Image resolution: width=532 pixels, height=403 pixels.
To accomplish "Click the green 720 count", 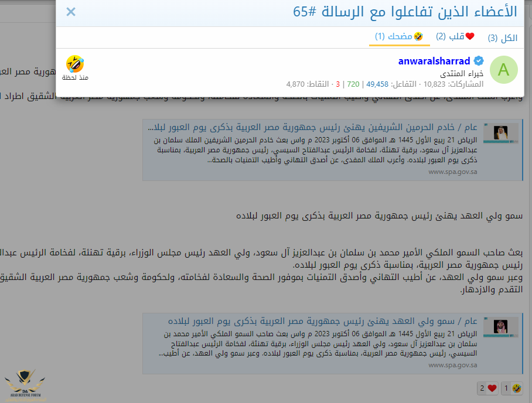I will coord(353,84).
